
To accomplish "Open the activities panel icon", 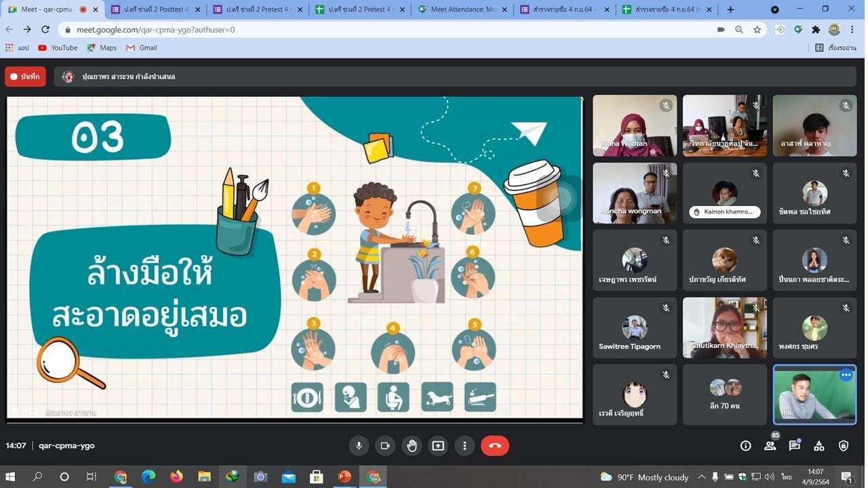I will coord(819,445).
